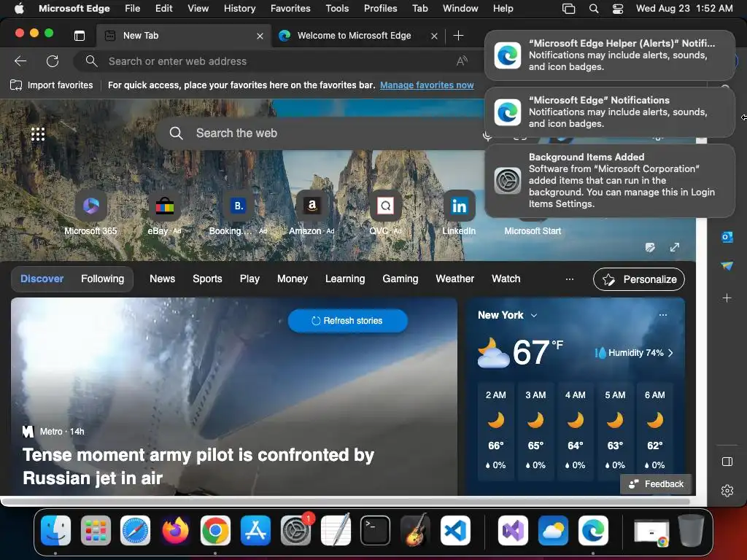Open the Profiles menu
The height and width of the screenshot is (560, 747).
tap(380, 9)
